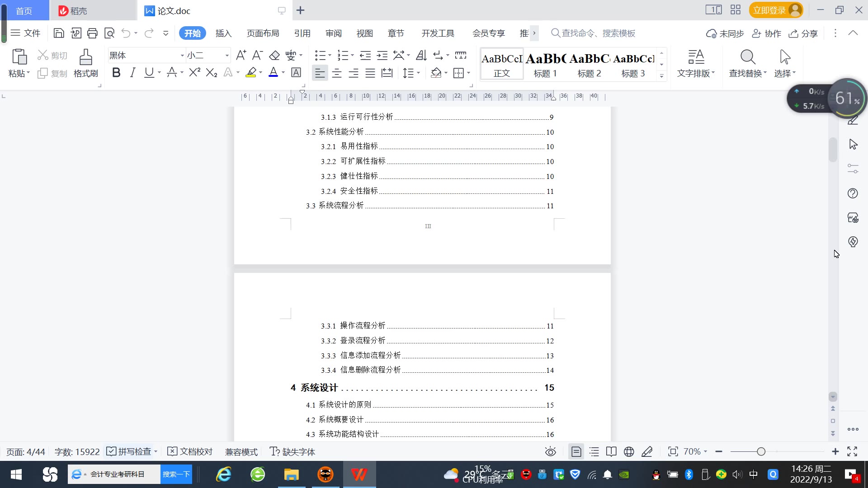This screenshot has height=488, width=868.
Task: Switch to page layout view
Action: pyautogui.click(x=576, y=451)
